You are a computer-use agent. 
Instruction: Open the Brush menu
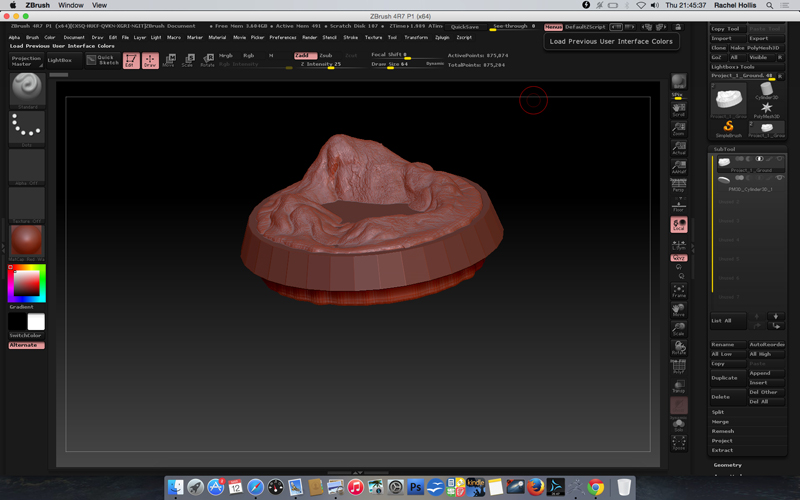32,37
